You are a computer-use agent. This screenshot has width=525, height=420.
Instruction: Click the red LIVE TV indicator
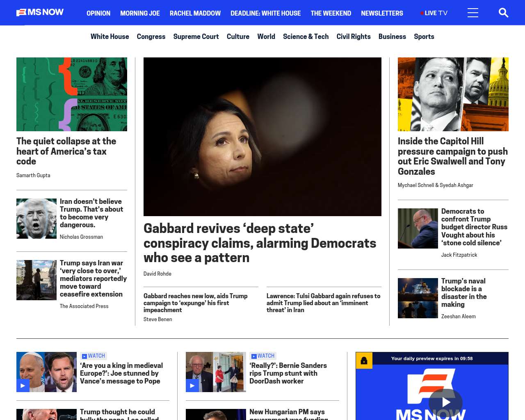click(x=434, y=13)
